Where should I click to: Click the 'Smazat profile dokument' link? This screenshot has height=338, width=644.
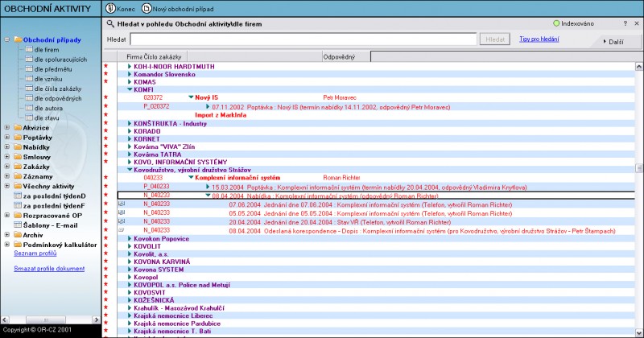pos(48,268)
